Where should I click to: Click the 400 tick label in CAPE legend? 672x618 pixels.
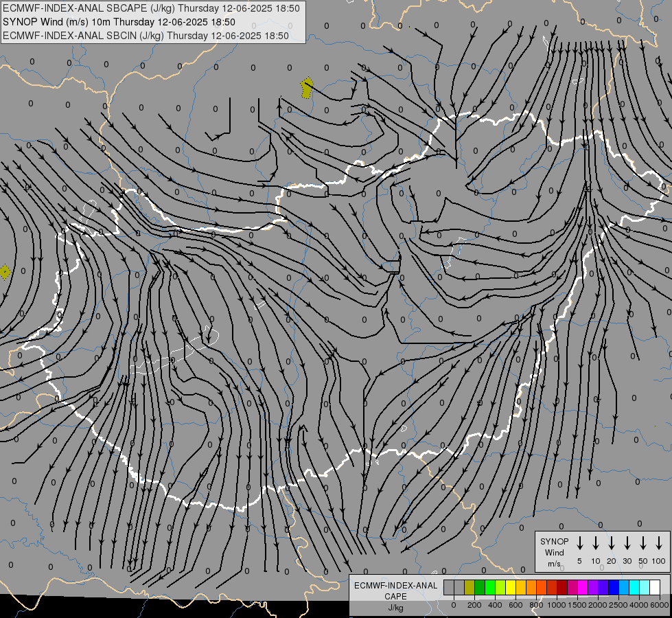[x=495, y=605]
